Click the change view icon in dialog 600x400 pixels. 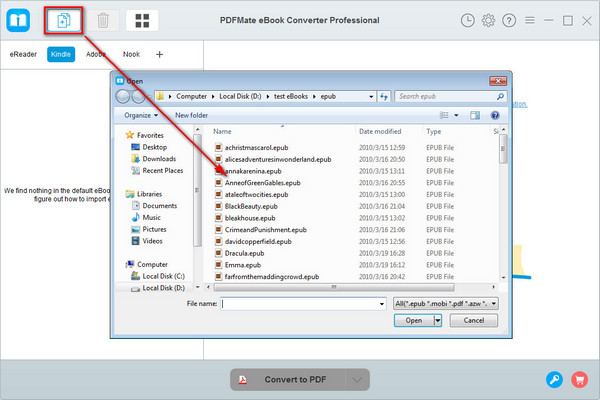pyautogui.click(x=444, y=115)
